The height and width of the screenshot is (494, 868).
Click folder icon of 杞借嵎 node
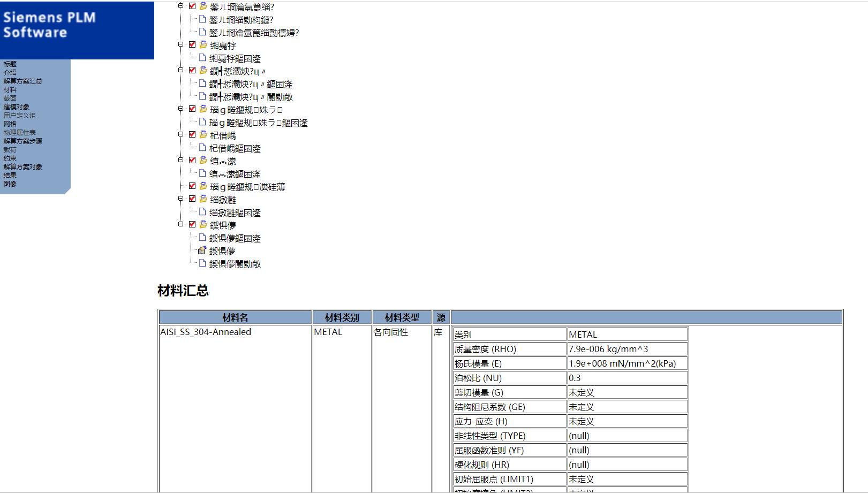click(x=203, y=135)
